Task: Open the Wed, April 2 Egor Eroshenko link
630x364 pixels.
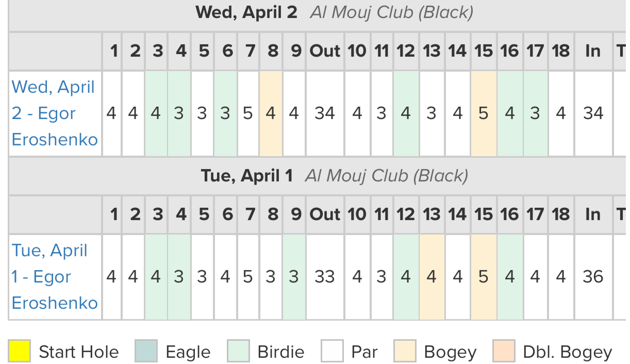Action: 55,113
